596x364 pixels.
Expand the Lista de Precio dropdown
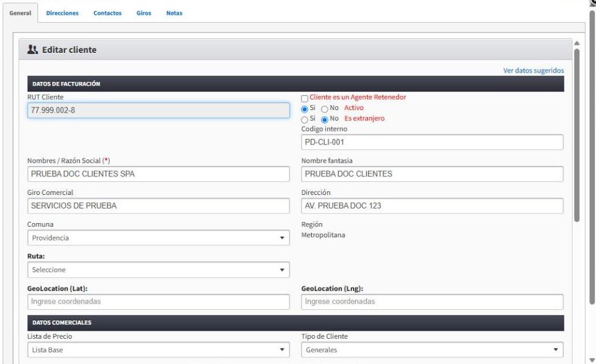[159, 350]
